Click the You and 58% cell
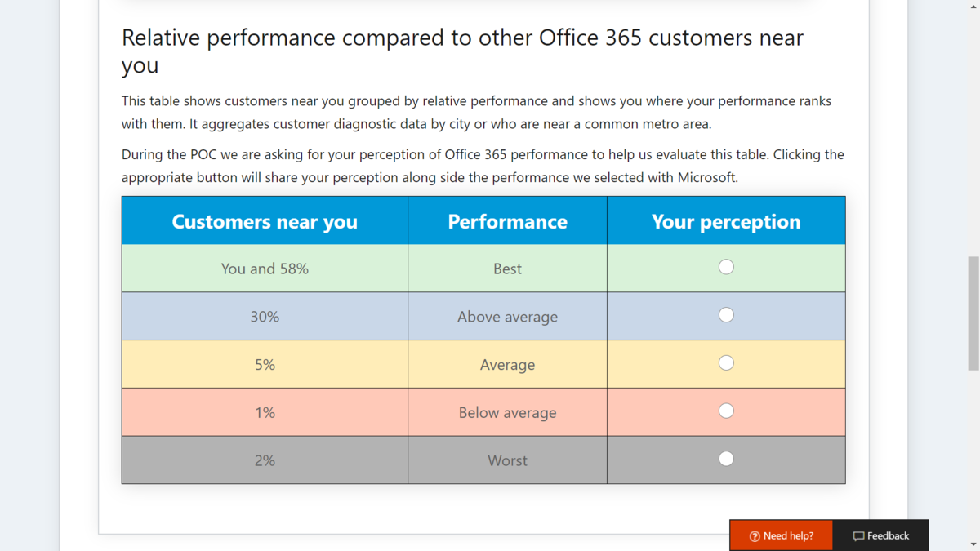The width and height of the screenshot is (980, 551). tap(265, 269)
